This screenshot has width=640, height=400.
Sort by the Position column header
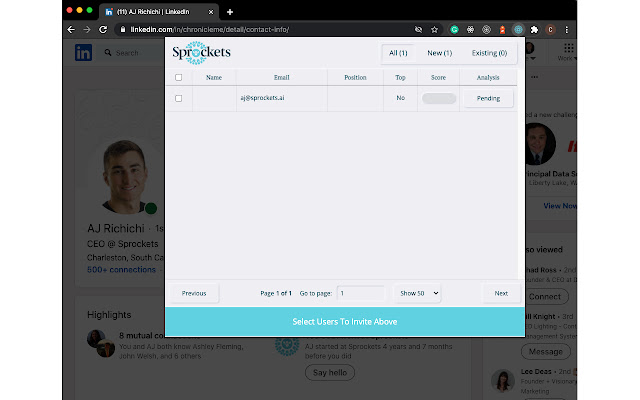[355, 77]
